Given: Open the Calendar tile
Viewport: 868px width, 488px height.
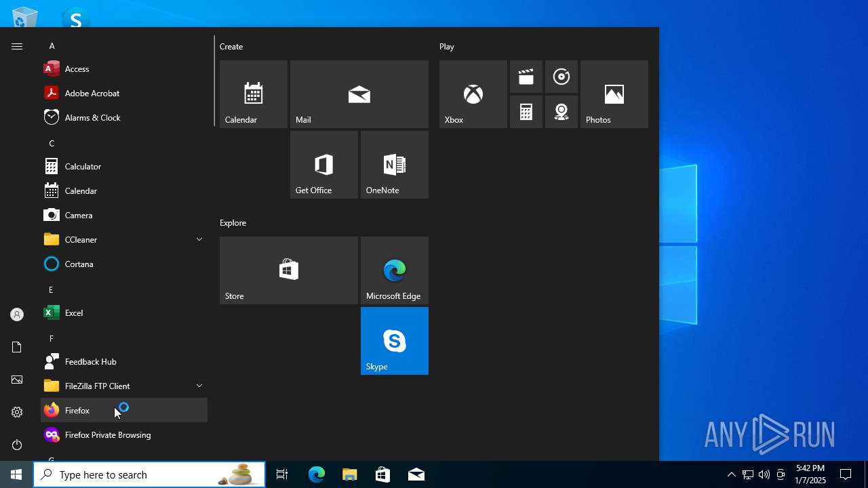Looking at the screenshot, I should (254, 94).
